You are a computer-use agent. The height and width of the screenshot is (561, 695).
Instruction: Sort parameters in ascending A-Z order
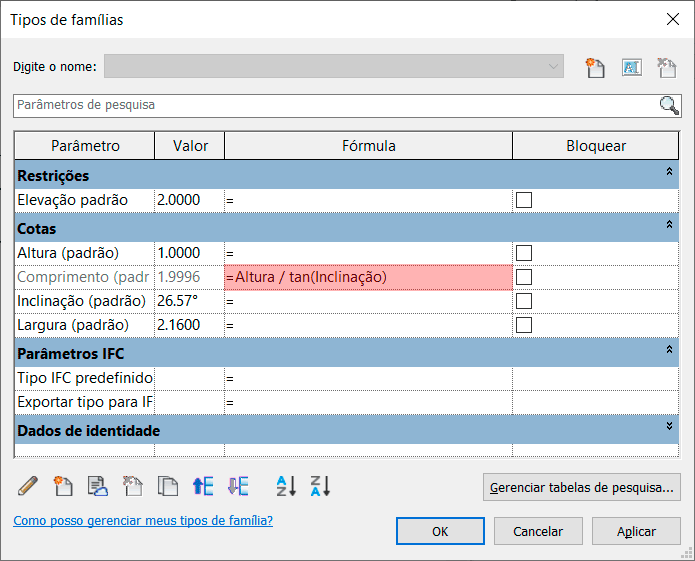286,487
